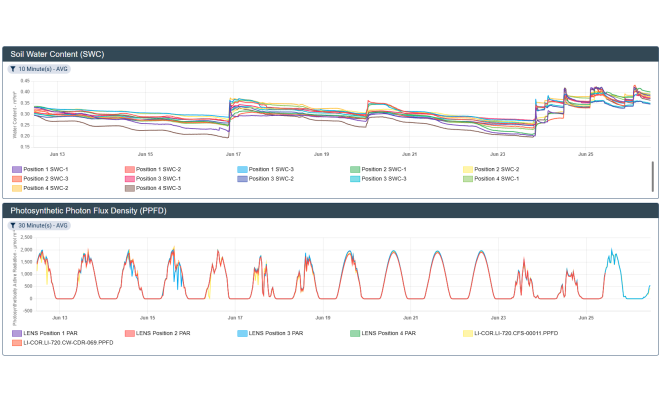Image resolution: width=660 pixels, height=400 pixels.
Task: Toggle Position 3 SWC-2 legend swatch
Action: coord(242,179)
